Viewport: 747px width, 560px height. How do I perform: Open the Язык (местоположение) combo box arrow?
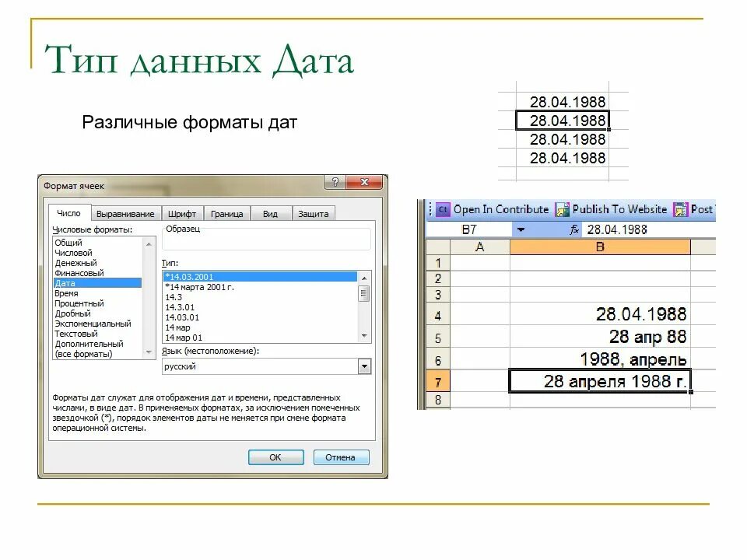[364, 366]
